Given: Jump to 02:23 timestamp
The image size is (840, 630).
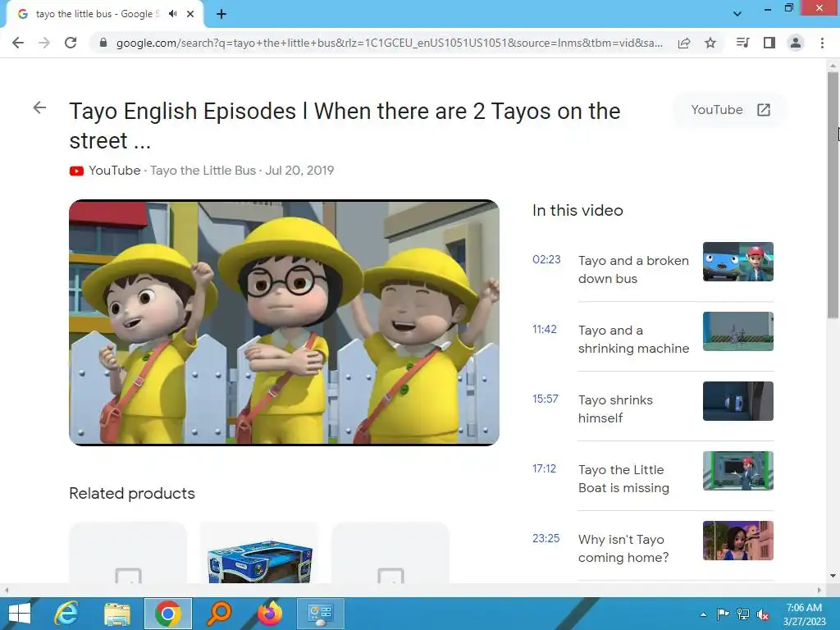Looking at the screenshot, I should tap(546, 260).
